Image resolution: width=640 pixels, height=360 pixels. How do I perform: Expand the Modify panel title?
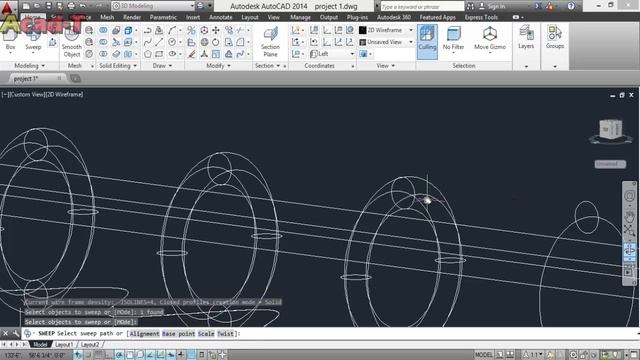pos(219,66)
